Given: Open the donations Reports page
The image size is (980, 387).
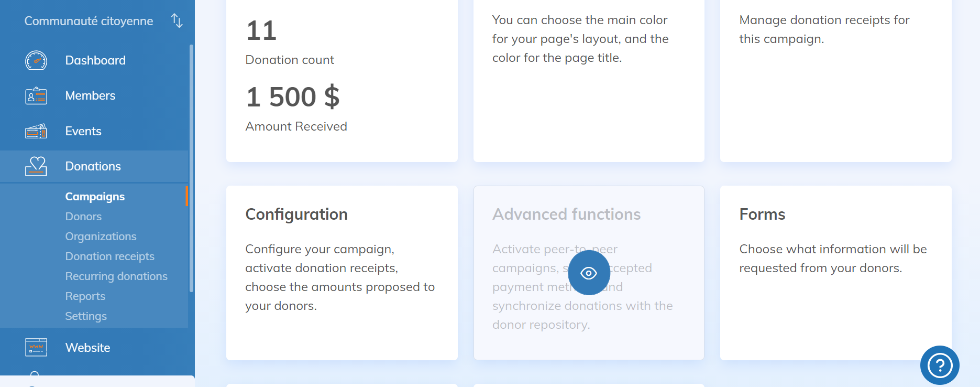Looking at the screenshot, I should [85, 296].
